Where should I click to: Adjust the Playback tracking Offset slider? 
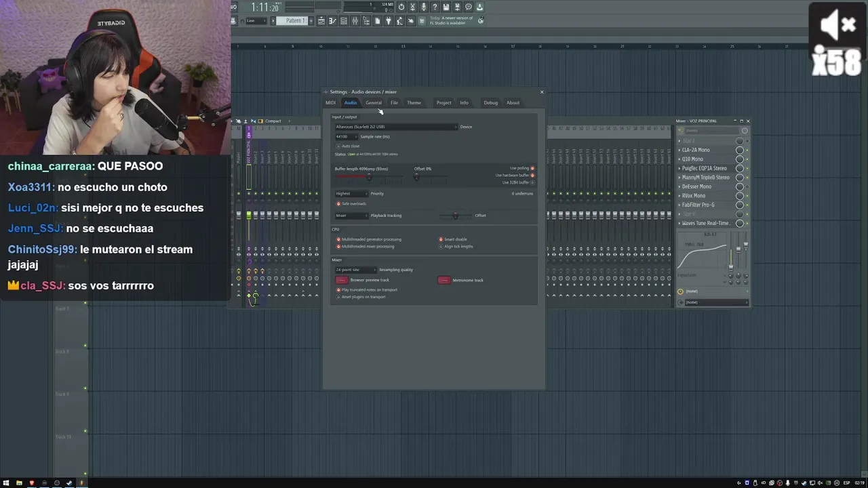[x=455, y=216]
